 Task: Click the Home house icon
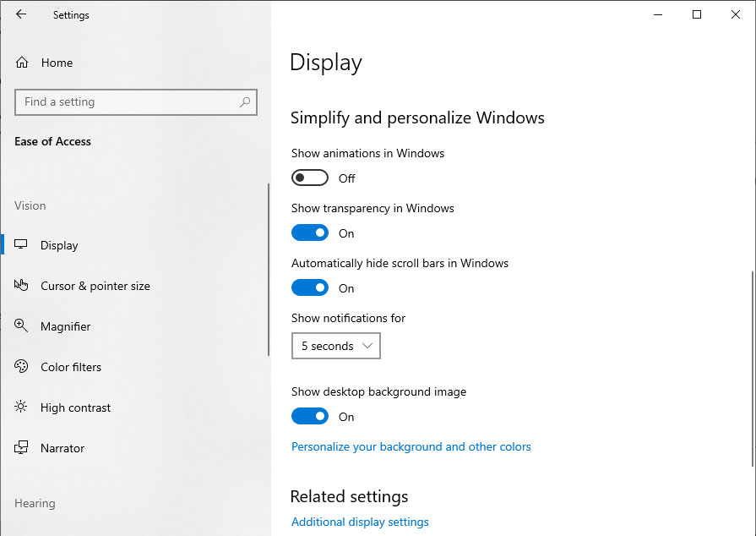point(22,63)
